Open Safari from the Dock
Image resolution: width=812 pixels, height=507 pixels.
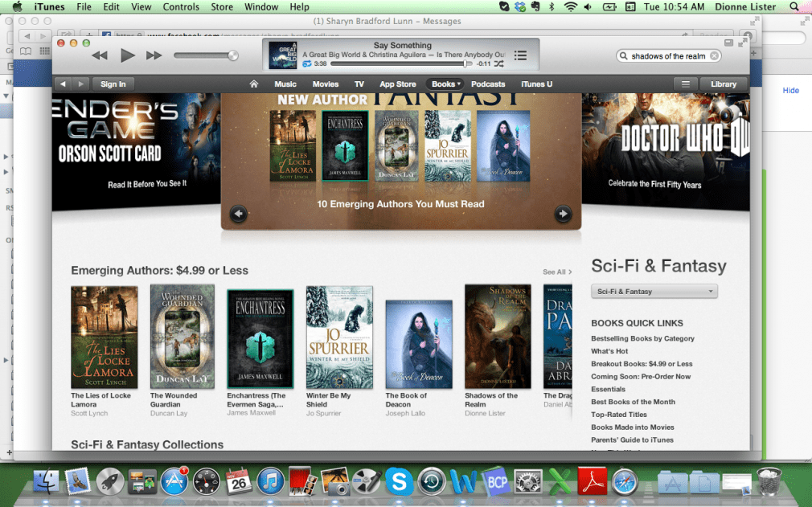click(625, 482)
